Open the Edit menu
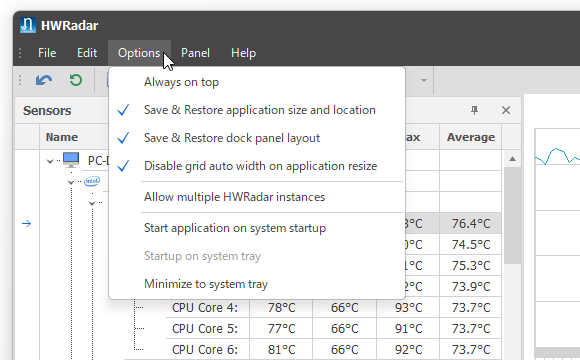Screen dimensions: 580x360 pos(87,53)
